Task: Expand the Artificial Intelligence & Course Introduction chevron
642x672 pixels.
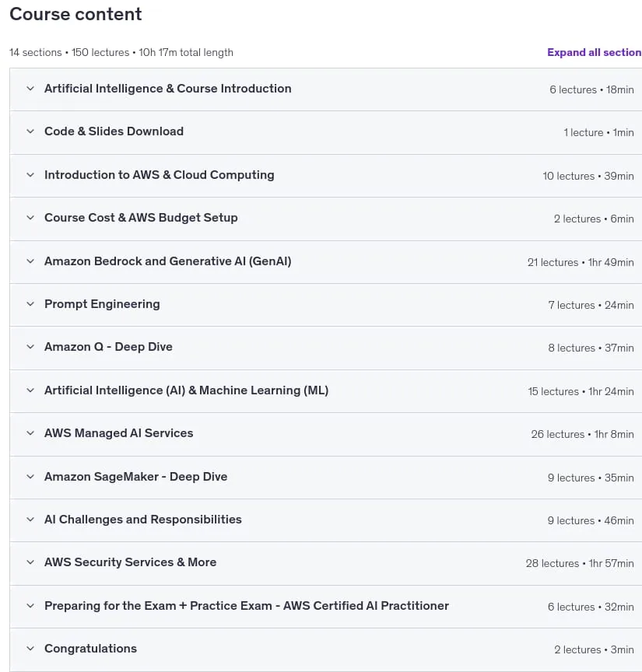Action: click(x=30, y=89)
